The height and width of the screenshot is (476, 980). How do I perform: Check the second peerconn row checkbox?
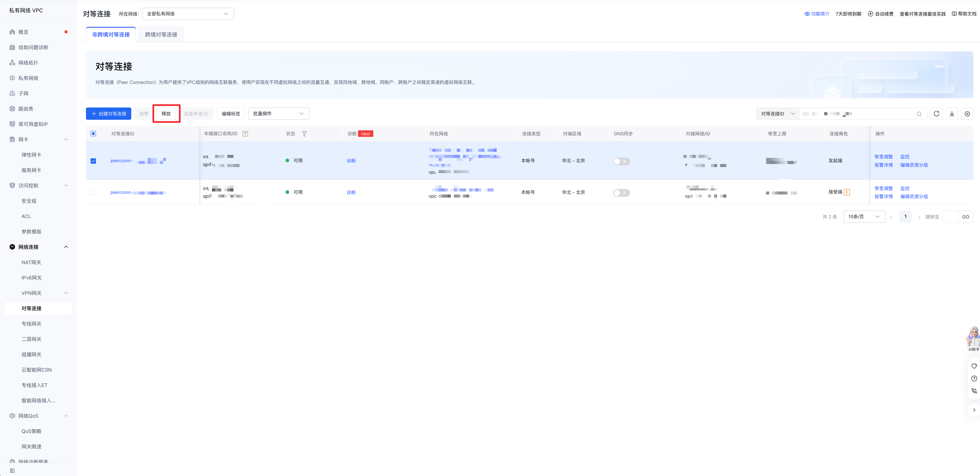[x=93, y=193]
